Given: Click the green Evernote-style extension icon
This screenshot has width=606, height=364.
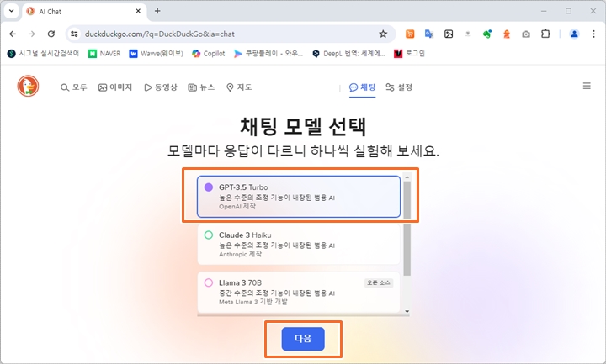Looking at the screenshot, I should point(487,34).
